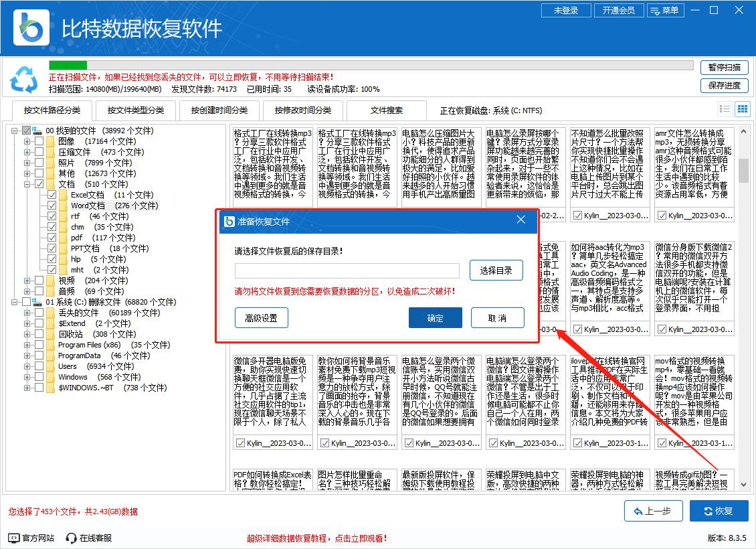This screenshot has width=756, height=549.
Task: Switch to list view icon
Action: (x=725, y=109)
